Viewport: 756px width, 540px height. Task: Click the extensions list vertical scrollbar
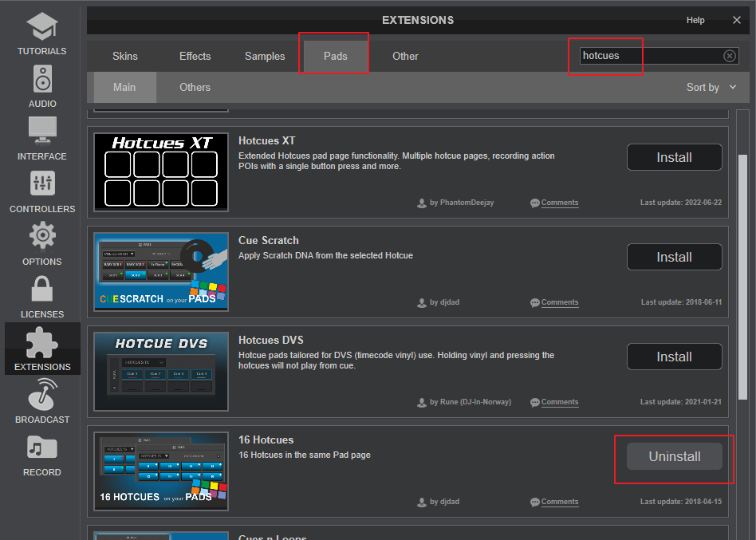(743, 278)
